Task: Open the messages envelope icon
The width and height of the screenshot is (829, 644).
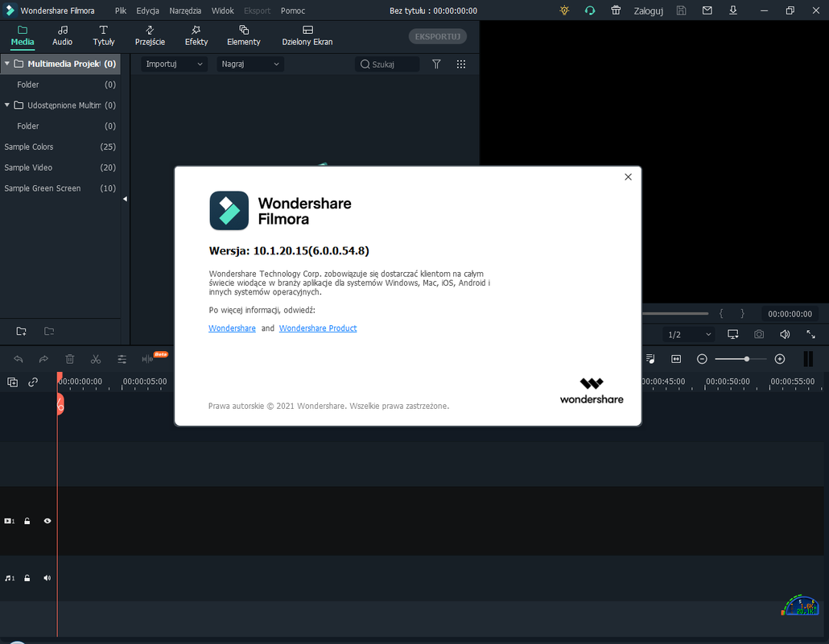Action: [x=707, y=10]
